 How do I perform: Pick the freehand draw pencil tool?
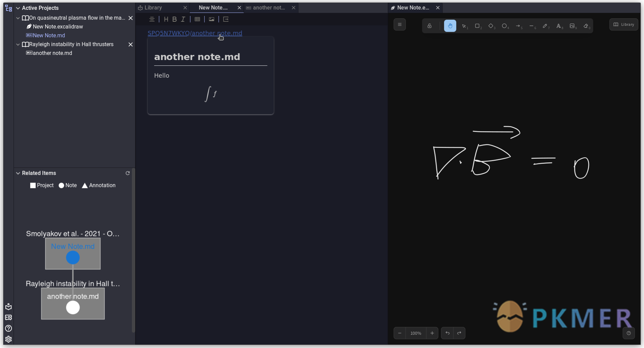(x=545, y=26)
